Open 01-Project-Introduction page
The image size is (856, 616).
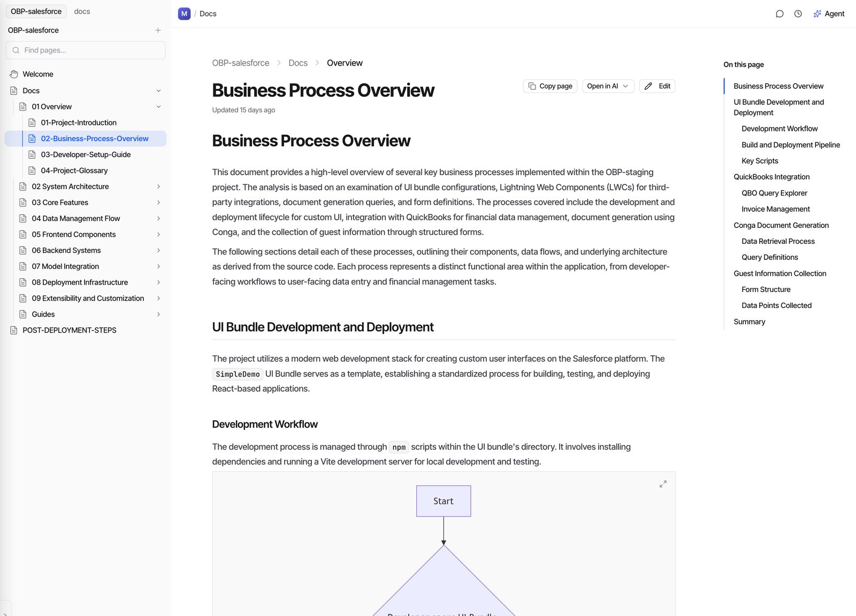tap(79, 122)
